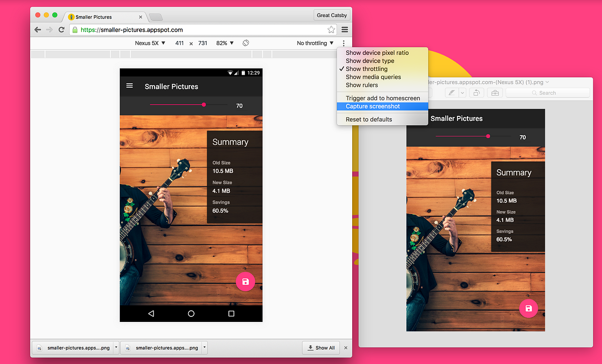Open the Chrome hamburger menu

tap(345, 30)
